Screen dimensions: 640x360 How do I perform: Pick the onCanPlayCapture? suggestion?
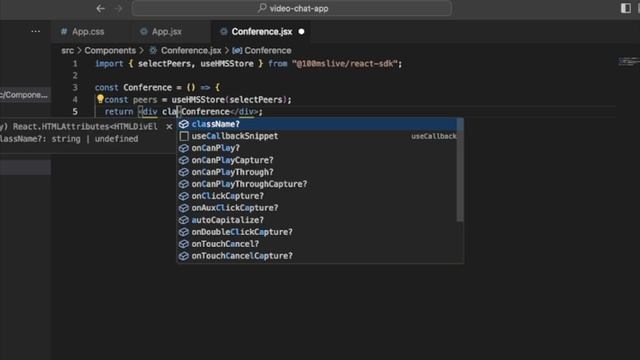pyautogui.click(x=318, y=160)
